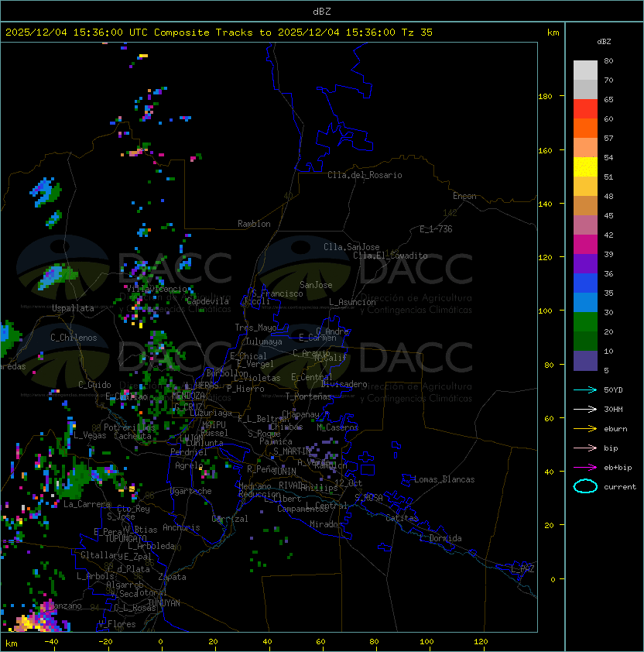Pick the red 60-65 dBZ color band

click(x=585, y=109)
